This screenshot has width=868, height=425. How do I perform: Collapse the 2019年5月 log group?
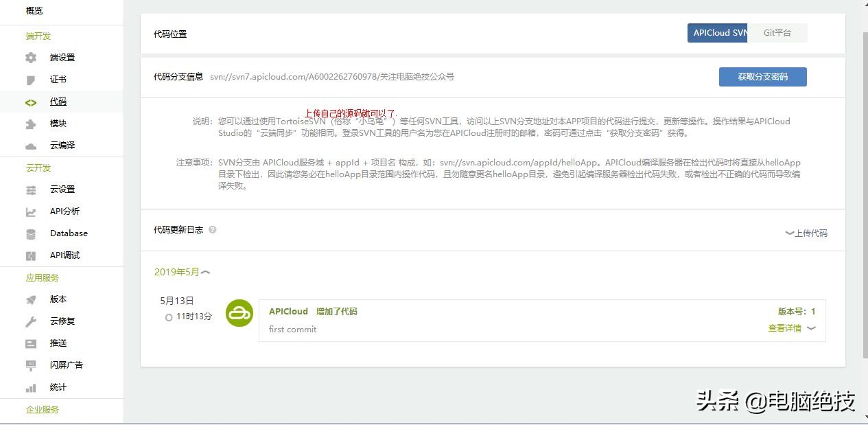click(182, 272)
